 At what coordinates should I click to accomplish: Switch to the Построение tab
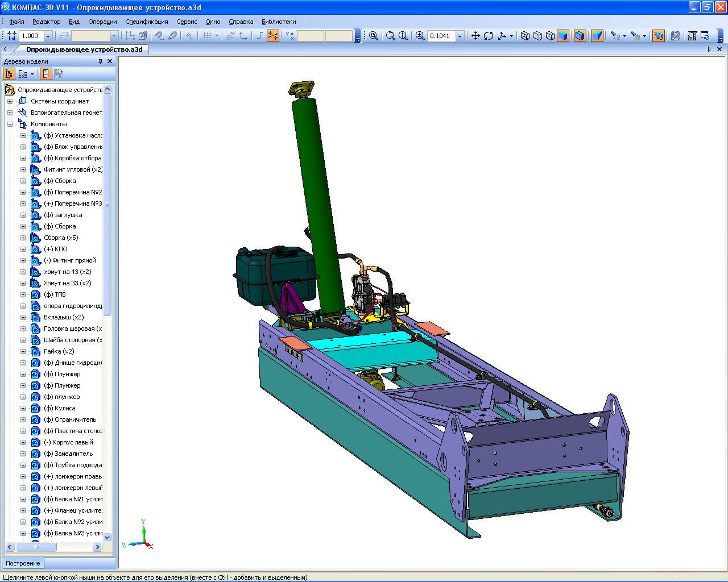tap(23, 563)
